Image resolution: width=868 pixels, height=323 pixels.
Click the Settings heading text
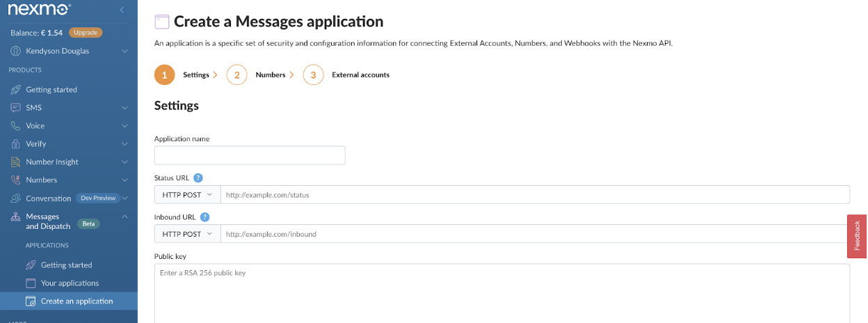click(x=176, y=106)
